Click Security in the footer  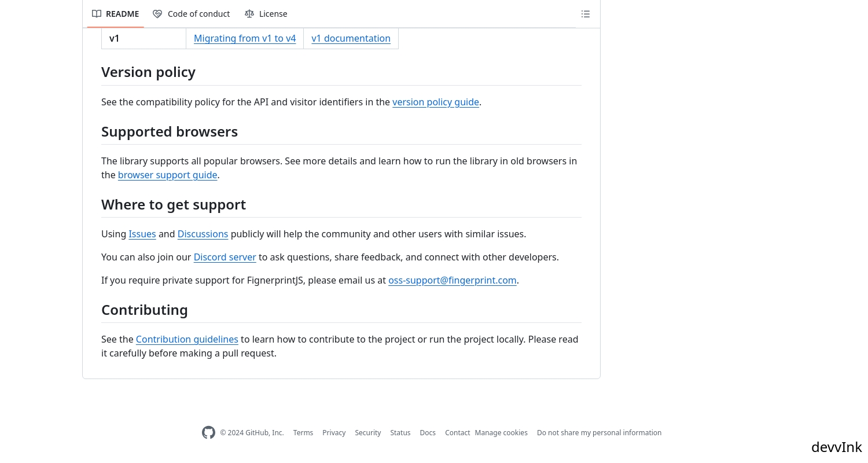click(368, 432)
